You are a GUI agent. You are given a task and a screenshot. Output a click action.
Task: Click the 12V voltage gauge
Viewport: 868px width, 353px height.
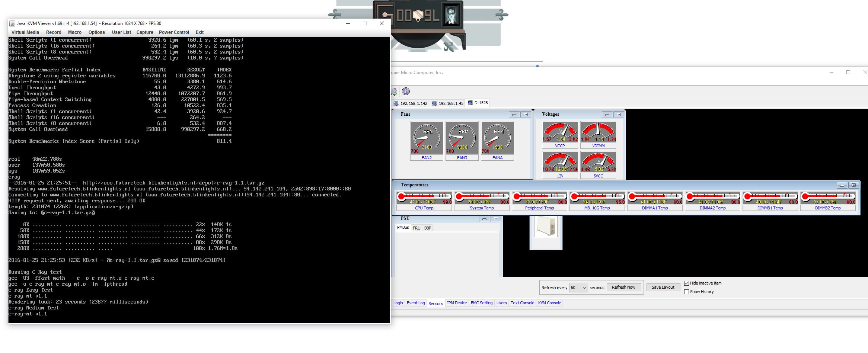pyautogui.click(x=560, y=162)
